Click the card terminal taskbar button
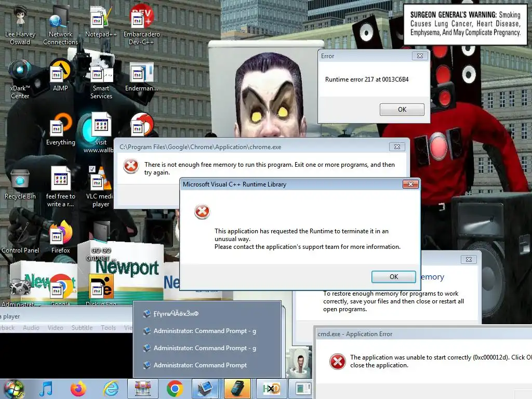532x399 pixels. coord(237,389)
